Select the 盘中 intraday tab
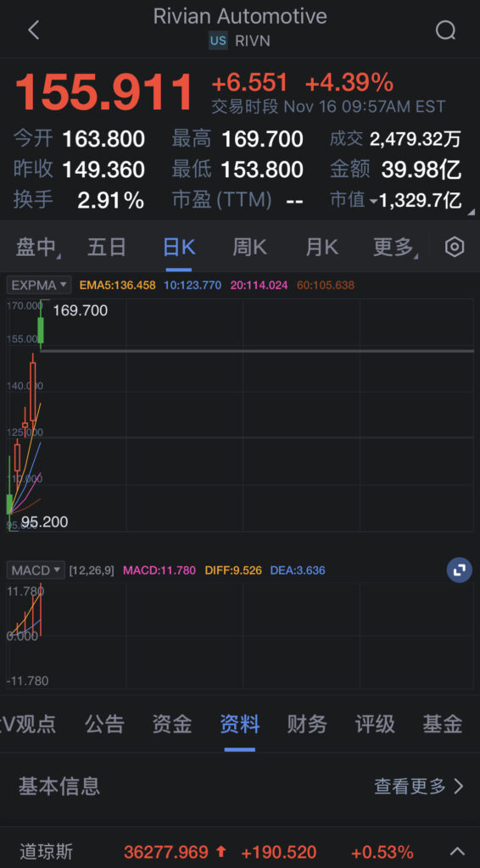Image resolution: width=480 pixels, height=868 pixels. 36,248
